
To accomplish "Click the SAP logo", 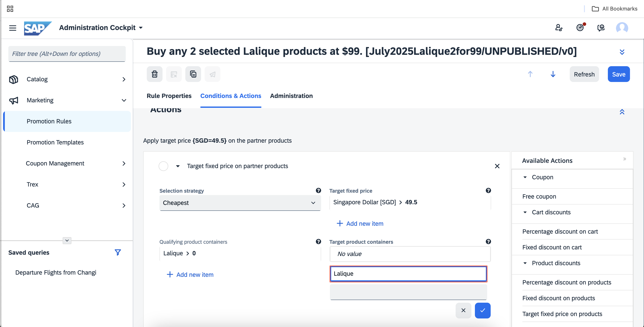I will point(37,28).
